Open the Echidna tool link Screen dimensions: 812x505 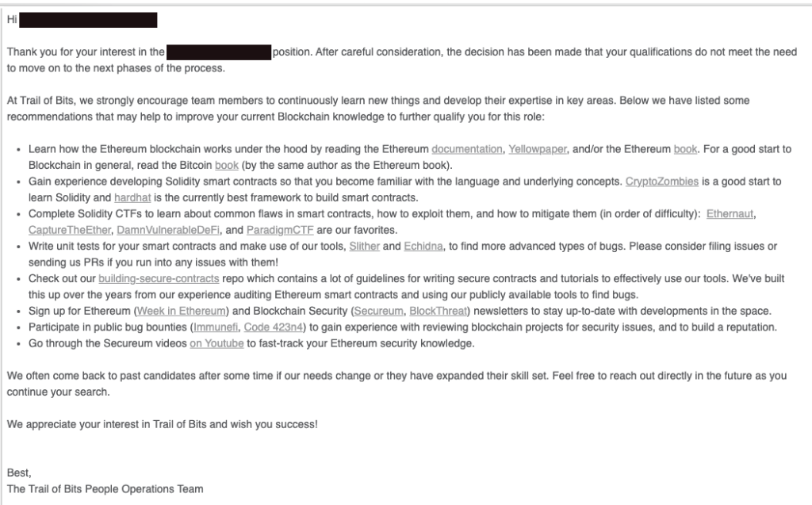point(426,247)
